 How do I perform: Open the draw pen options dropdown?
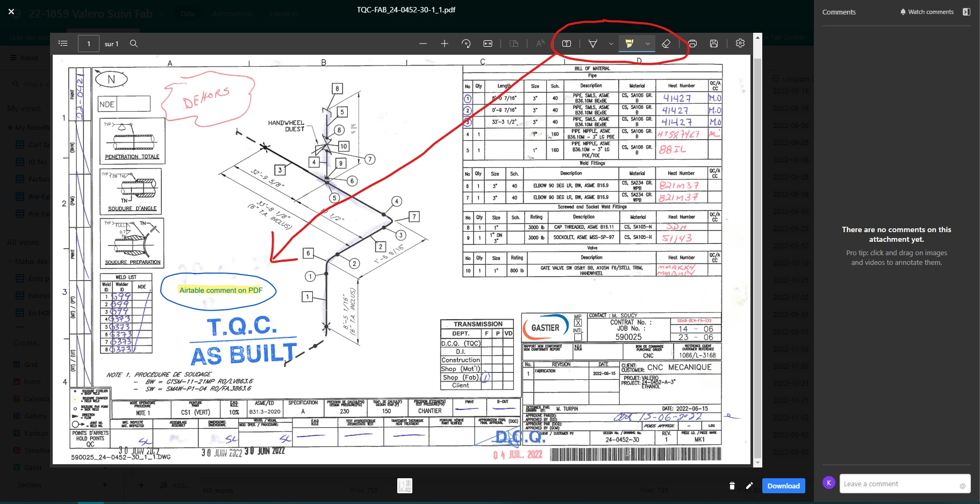(x=611, y=44)
